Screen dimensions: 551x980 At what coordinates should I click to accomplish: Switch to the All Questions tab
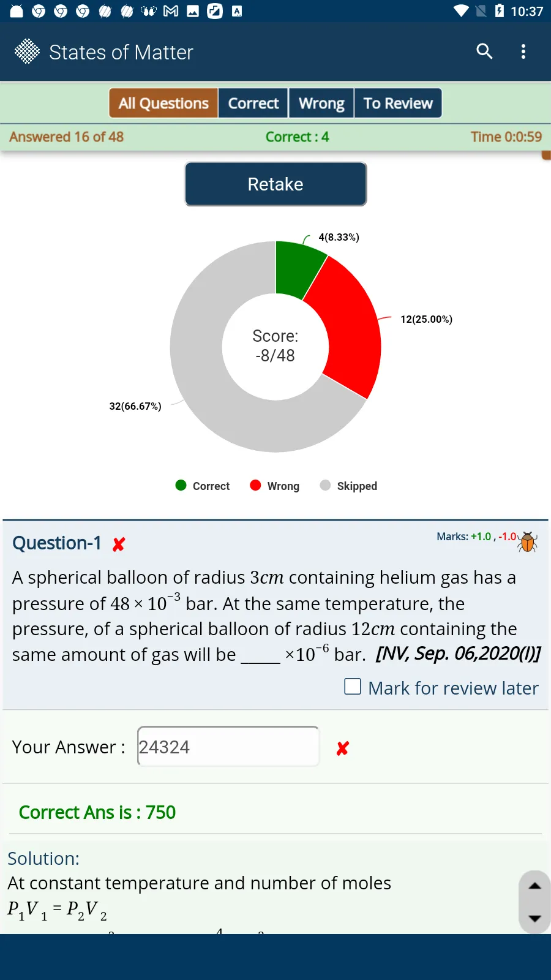click(163, 103)
